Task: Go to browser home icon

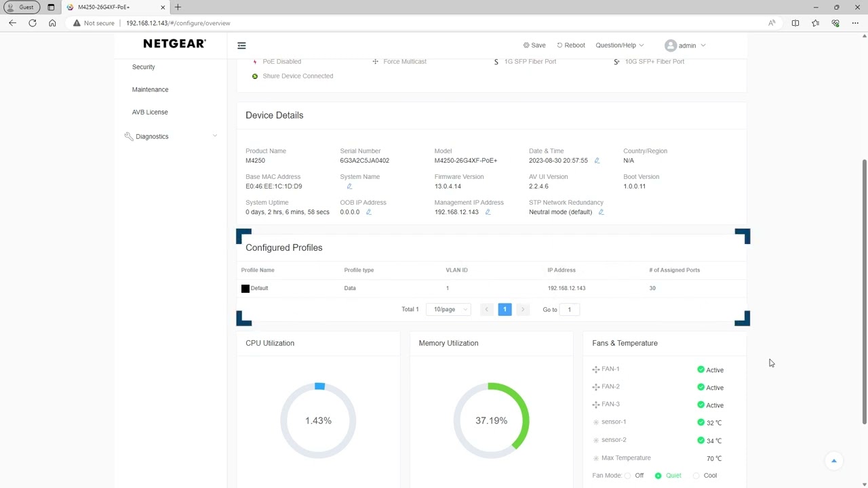Action: click(52, 23)
